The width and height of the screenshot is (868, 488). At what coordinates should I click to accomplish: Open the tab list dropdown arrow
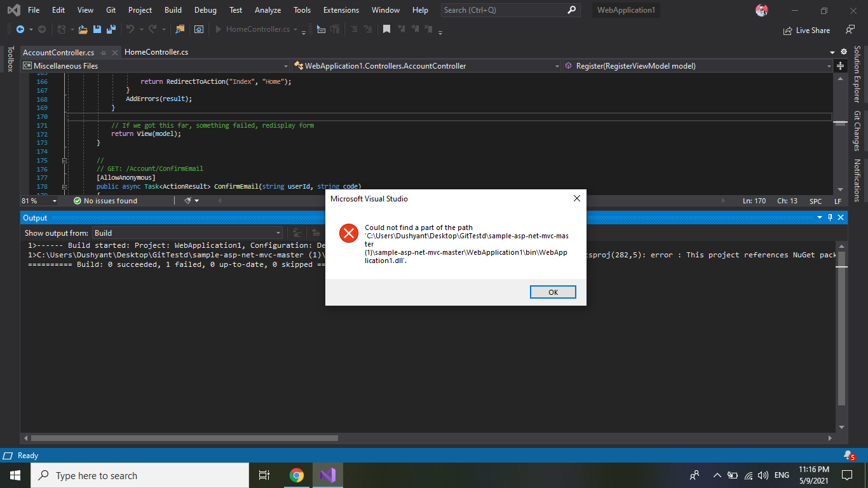(832, 52)
